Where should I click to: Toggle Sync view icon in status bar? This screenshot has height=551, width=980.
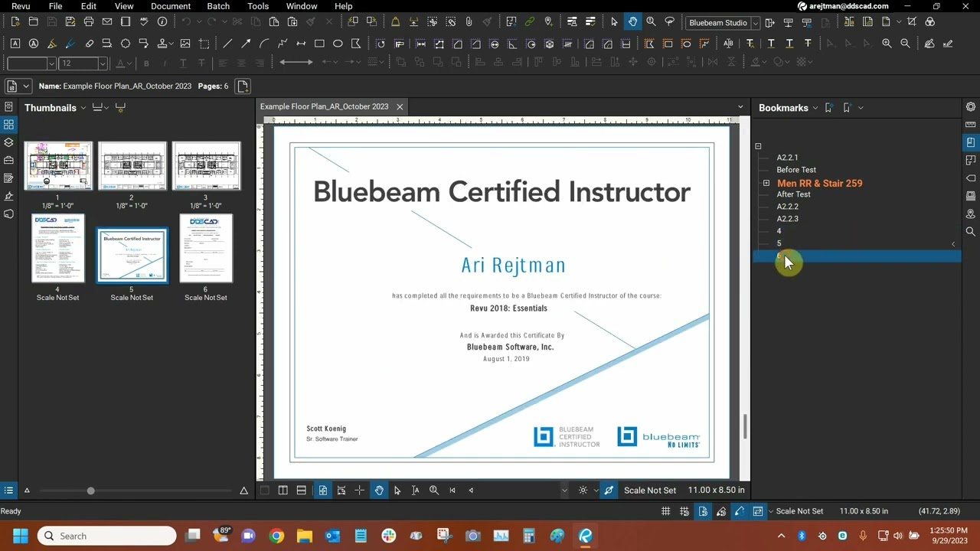click(x=758, y=511)
